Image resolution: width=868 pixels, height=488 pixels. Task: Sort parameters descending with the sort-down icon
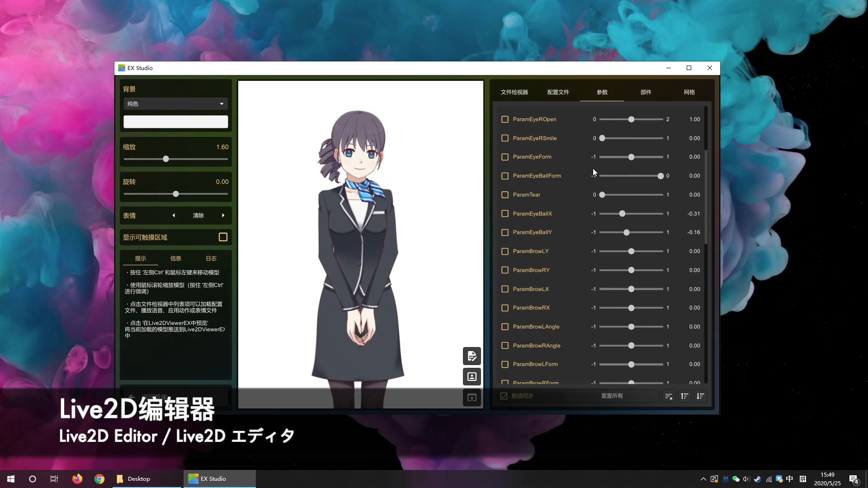coord(701,396)
